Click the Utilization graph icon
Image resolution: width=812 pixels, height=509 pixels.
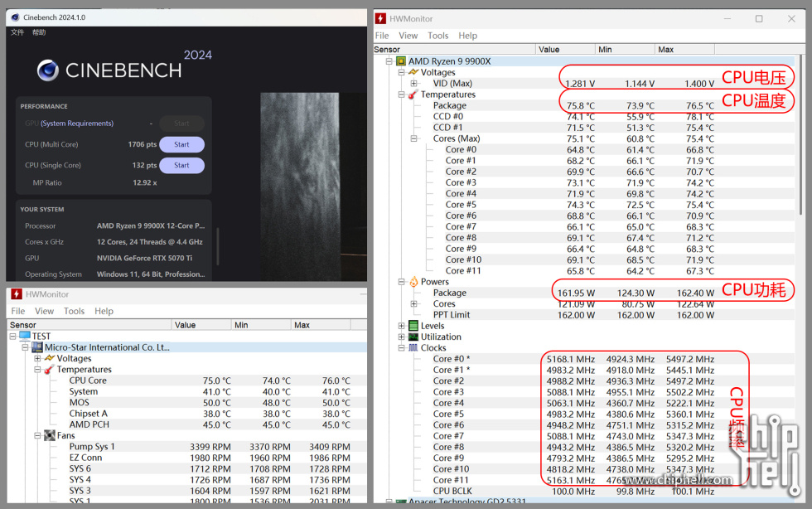[413, 337]
